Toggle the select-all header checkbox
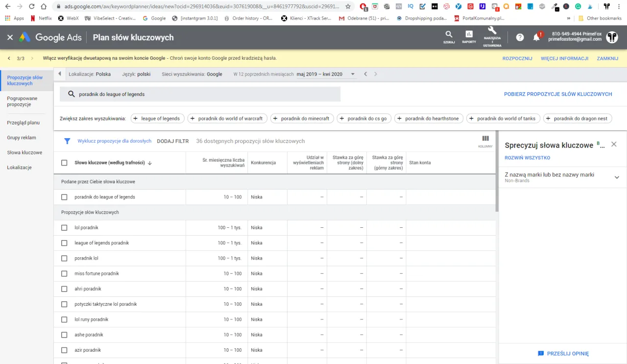Screen dimensions: 627x364 point(64,163)
